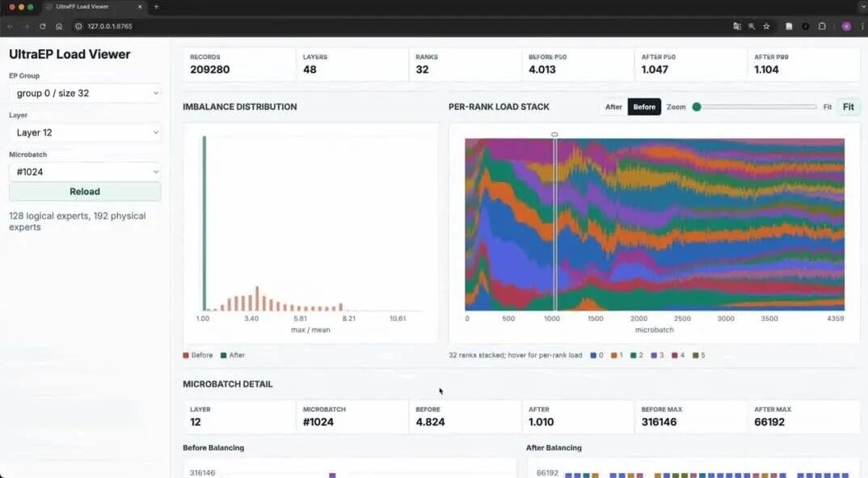
Task: Click the '128 logical experts' info text
Action: click(78, 222)
